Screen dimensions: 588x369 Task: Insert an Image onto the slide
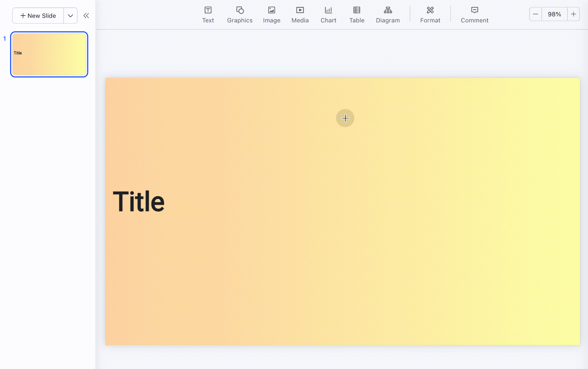coord(271,15)
